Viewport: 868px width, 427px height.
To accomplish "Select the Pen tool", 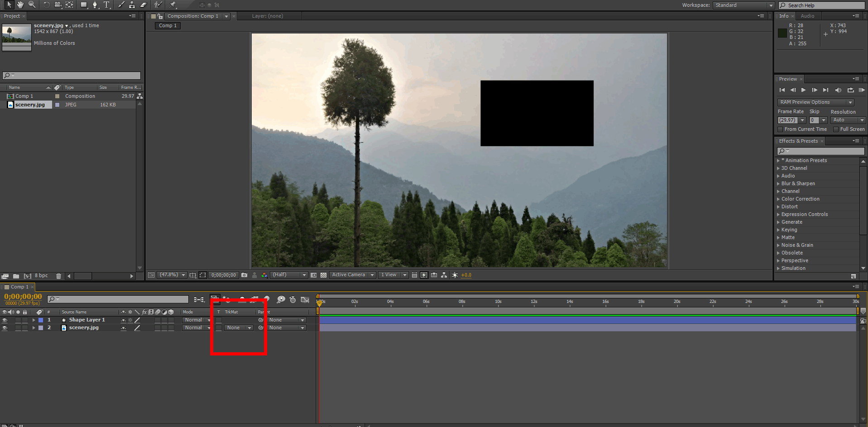I will (x=95, y=5).
